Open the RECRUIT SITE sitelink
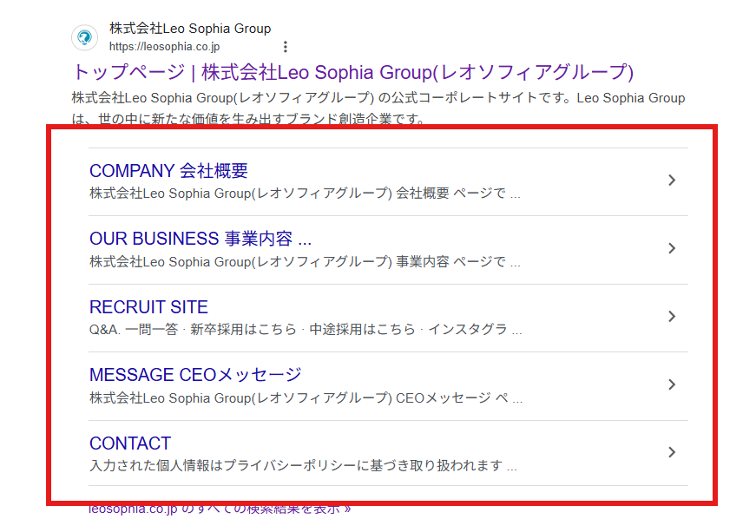This screenshot has width=756, height=532. tap(149, 307)
